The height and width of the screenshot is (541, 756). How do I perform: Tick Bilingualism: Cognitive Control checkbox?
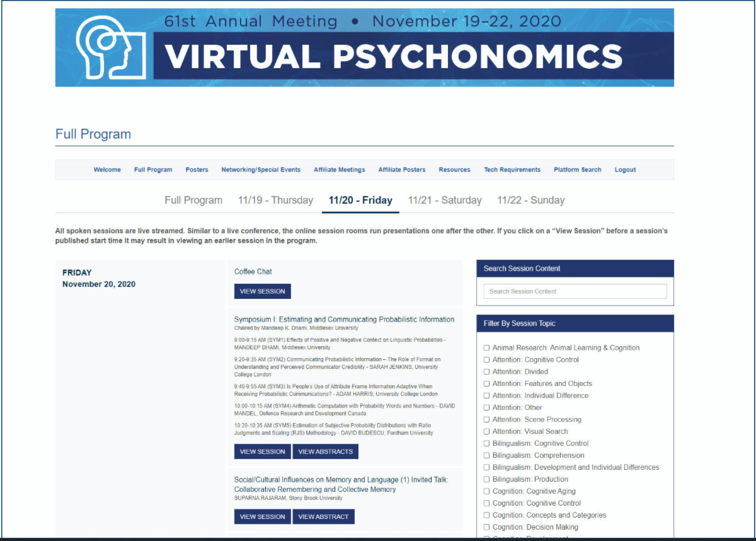pos(486,444)
